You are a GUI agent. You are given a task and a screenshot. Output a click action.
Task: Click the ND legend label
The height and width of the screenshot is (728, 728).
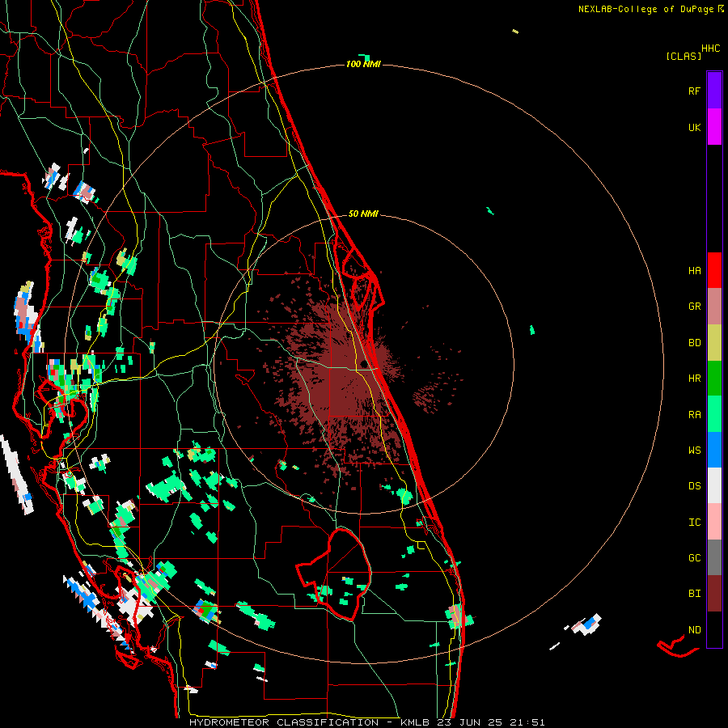[x=695, y=630]
